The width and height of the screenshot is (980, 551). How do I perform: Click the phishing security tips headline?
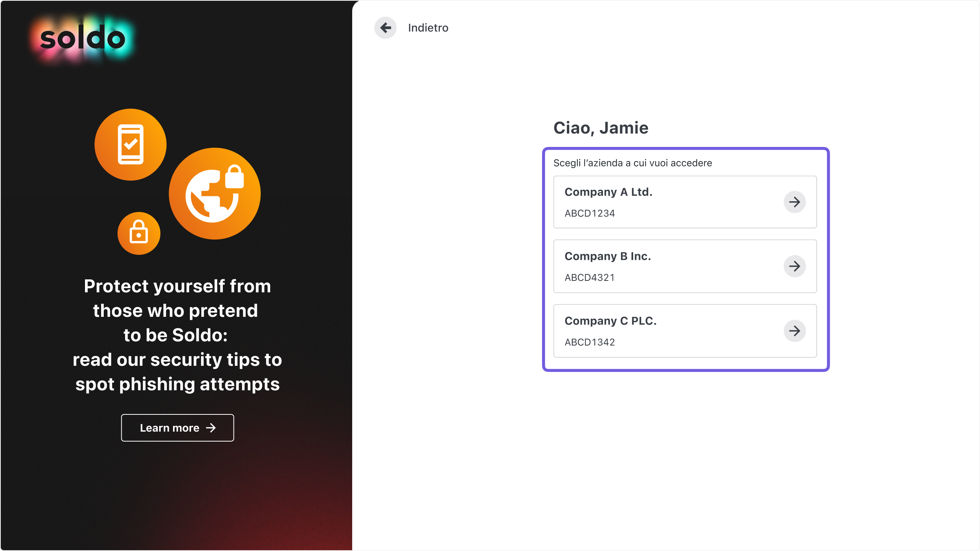[177, 335]
